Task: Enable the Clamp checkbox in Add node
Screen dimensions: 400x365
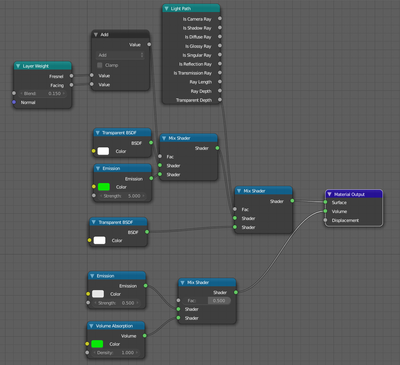Action: pos(100,65)
